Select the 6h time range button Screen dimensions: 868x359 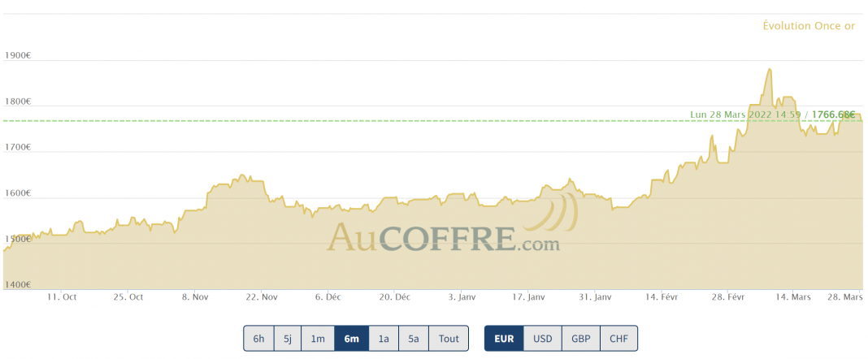click(x=258, y=339)
